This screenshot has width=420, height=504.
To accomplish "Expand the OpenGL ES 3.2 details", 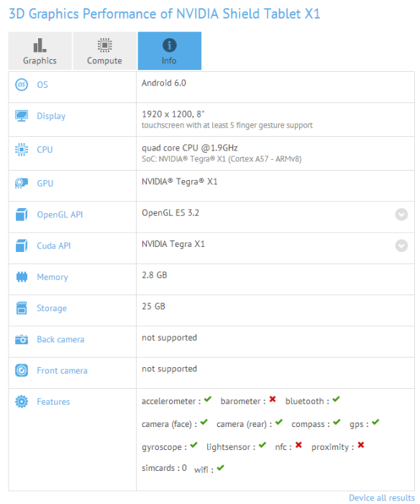I will [401, 215].
